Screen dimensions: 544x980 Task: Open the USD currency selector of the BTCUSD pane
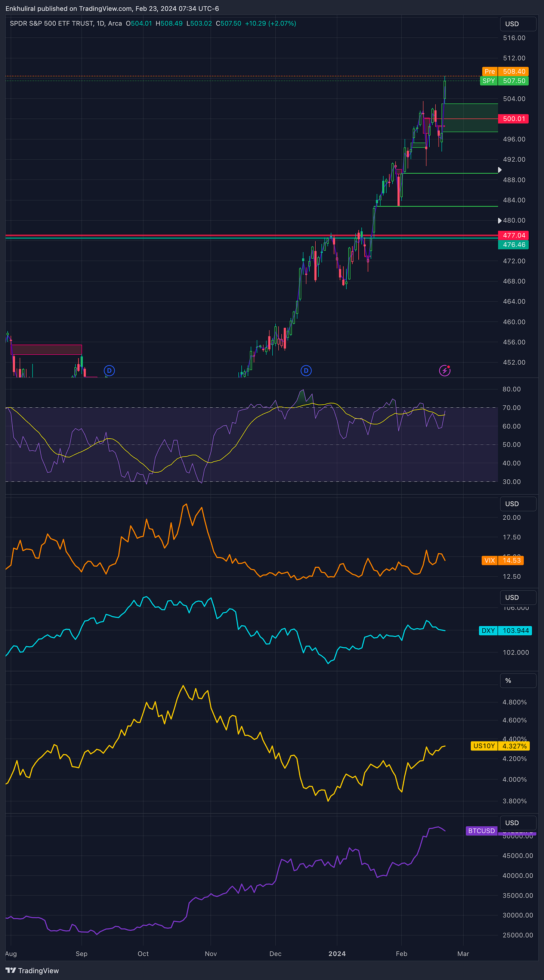[518, 823]
